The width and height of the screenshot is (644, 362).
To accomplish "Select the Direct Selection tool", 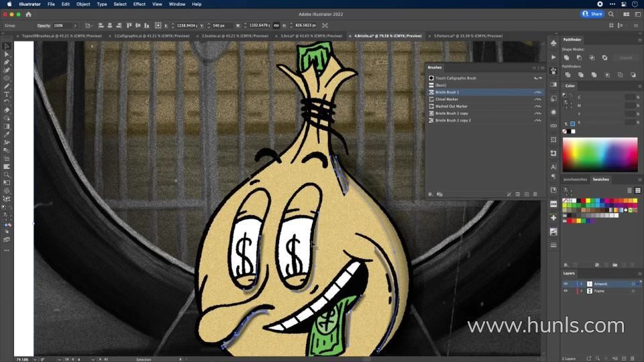I will coord(7,54).
